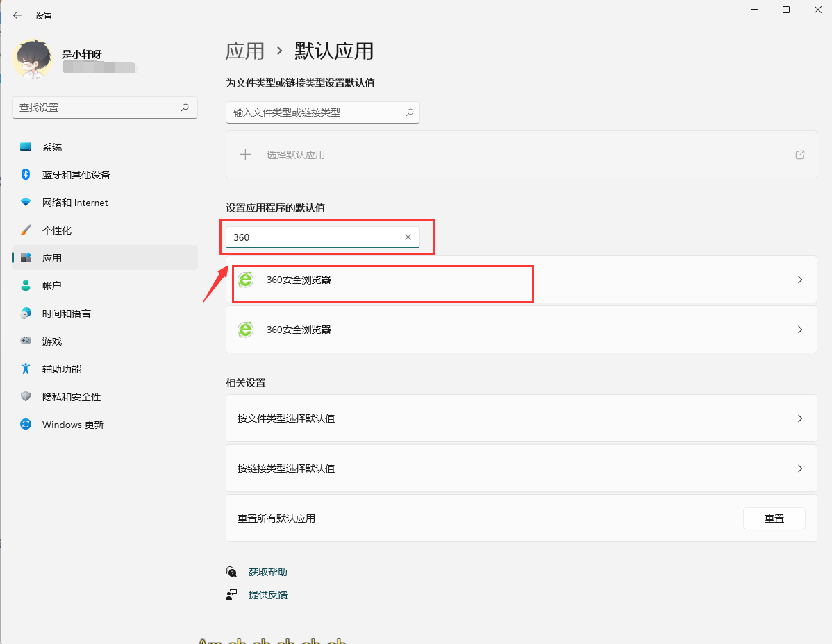Screen dimensions: 832x644
Task: Open the 获取帮助 link
Action: [x=267, y=572]
